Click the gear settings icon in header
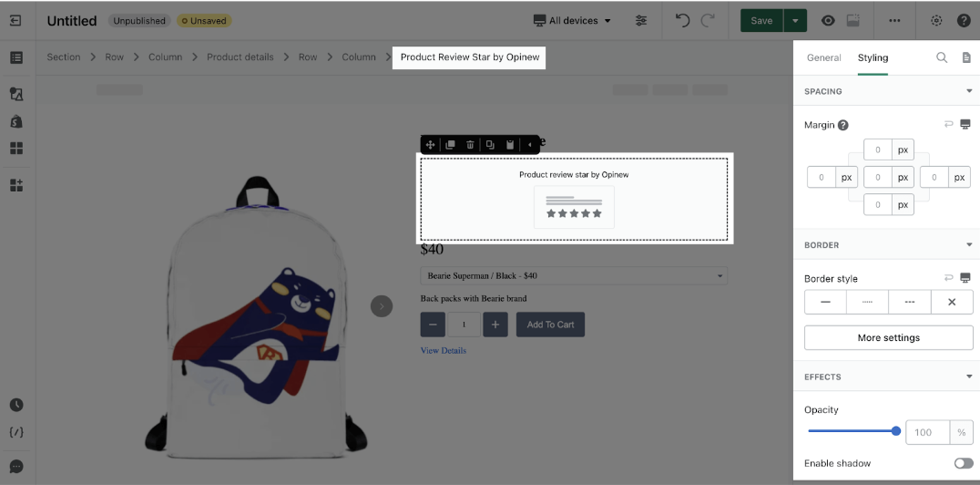This screenshot has height=485, width=980. pyautogui.click(x=936, y=21)
